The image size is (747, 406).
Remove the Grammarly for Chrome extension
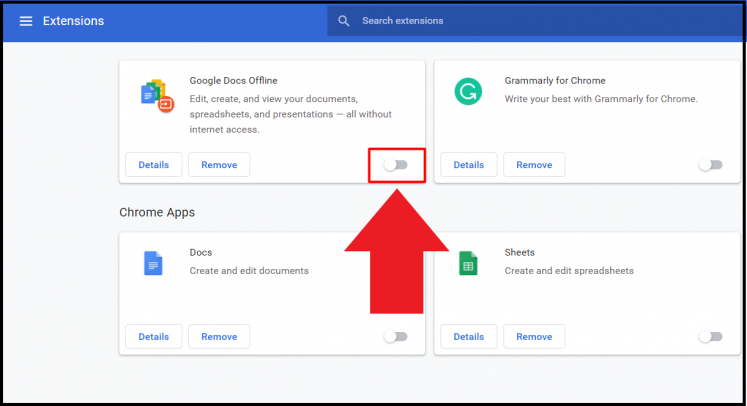[x=534, y=165]
